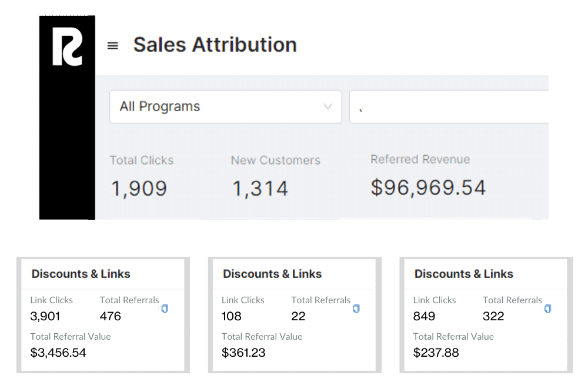This screenshot has width=588, height=392.
Task: Select the Total Clicks value 1,909
Action: click(139, 189)
